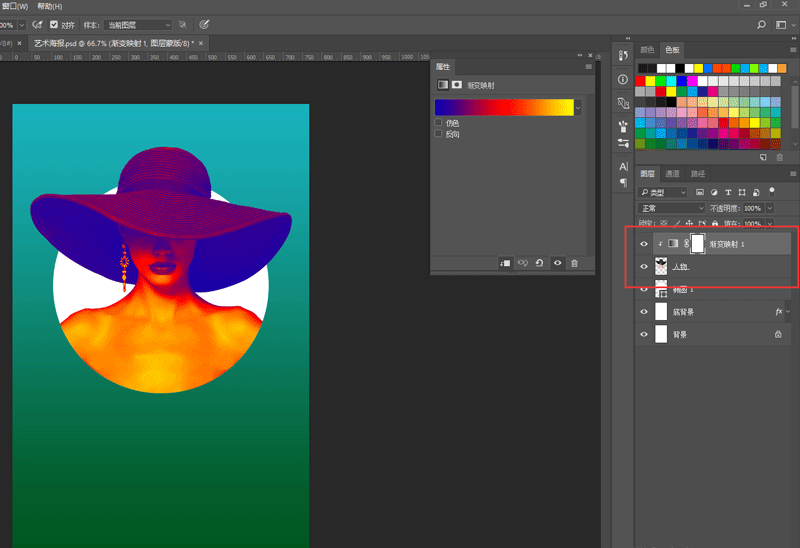Select the 色板 tab
800x548 pixels.
[672, 49]
